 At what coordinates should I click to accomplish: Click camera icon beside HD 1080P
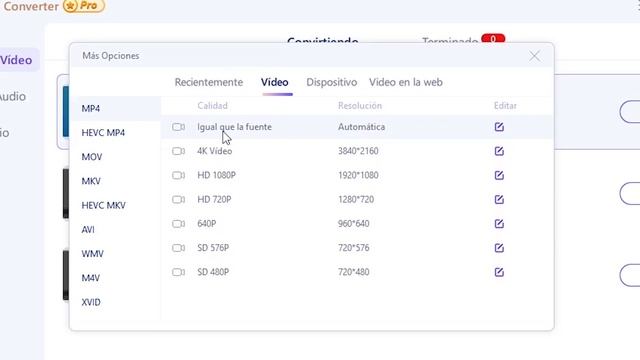tap(178, 175)
